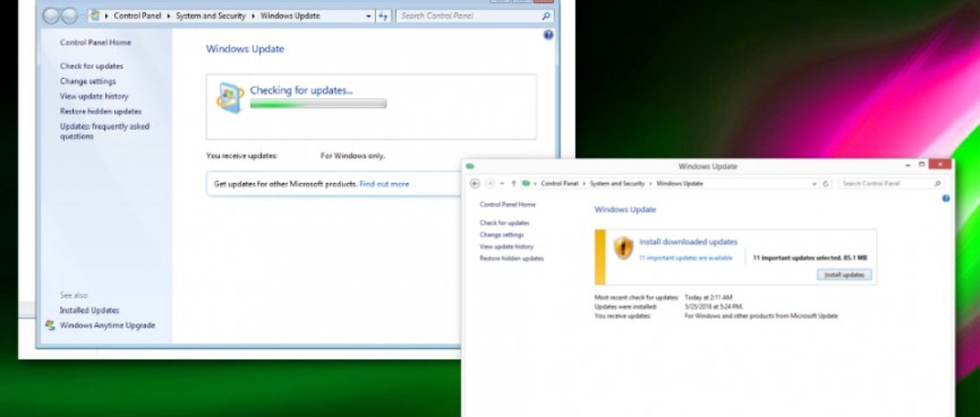Close the front Windows Update window

(x=940, y=165)
